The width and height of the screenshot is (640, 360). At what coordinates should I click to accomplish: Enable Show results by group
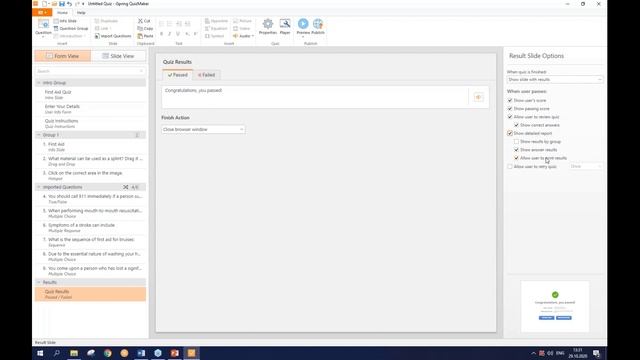tap(516, 142)
